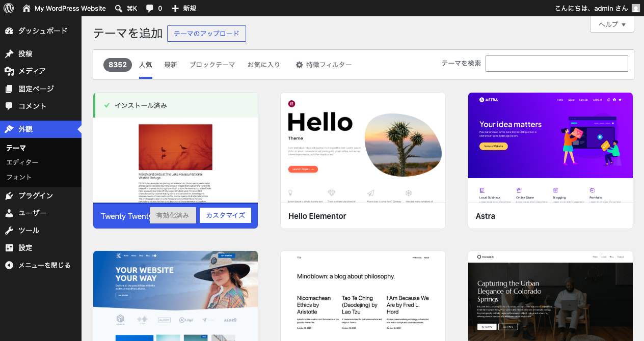Image resolution: width=644 pixels, height=341 pixels.
Task: Switch to the お気に入り tab
Action: pyautogui.click(x=264, y=65)
